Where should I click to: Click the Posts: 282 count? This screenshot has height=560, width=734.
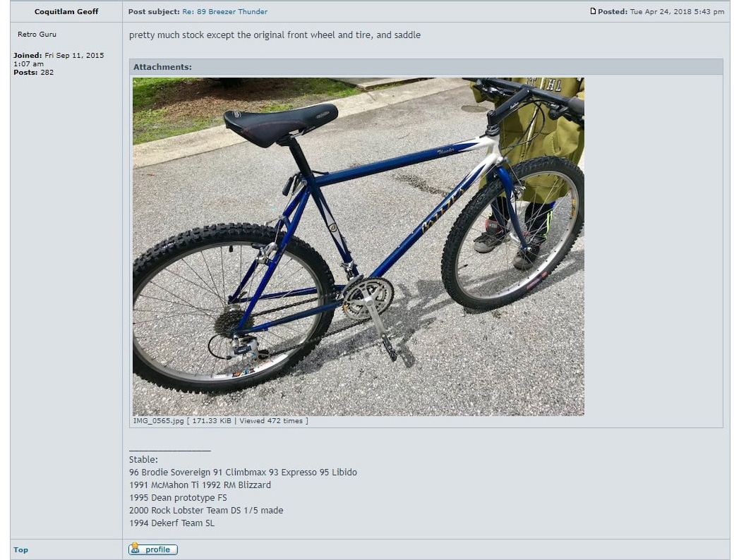coord(33,73)
